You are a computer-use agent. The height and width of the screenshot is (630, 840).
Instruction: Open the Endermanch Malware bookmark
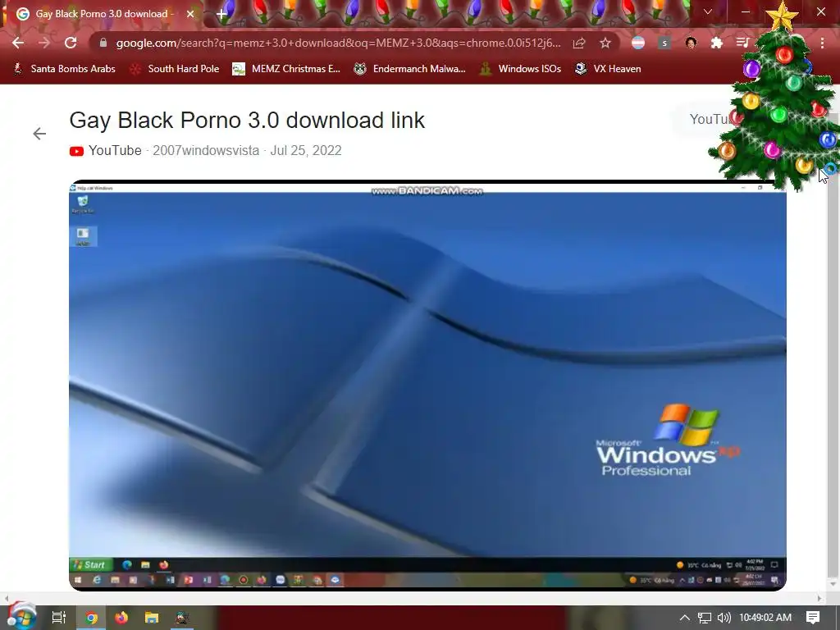point(409,69)
